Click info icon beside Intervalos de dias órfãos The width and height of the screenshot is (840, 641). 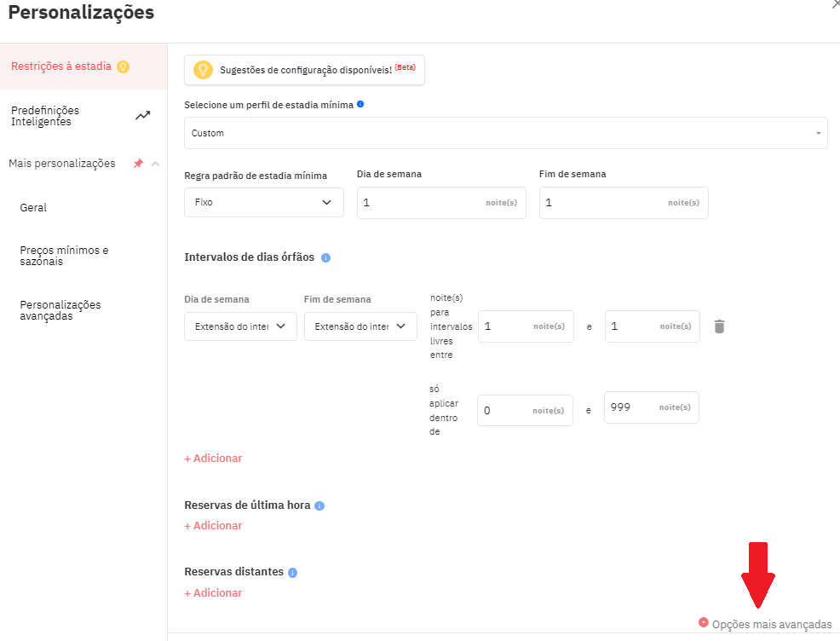pos(326,257)
